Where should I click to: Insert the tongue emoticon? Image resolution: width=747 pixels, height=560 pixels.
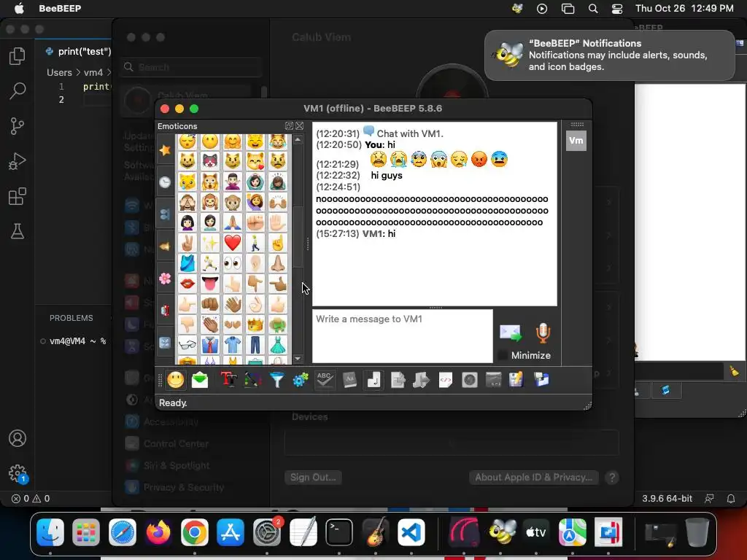210,284
